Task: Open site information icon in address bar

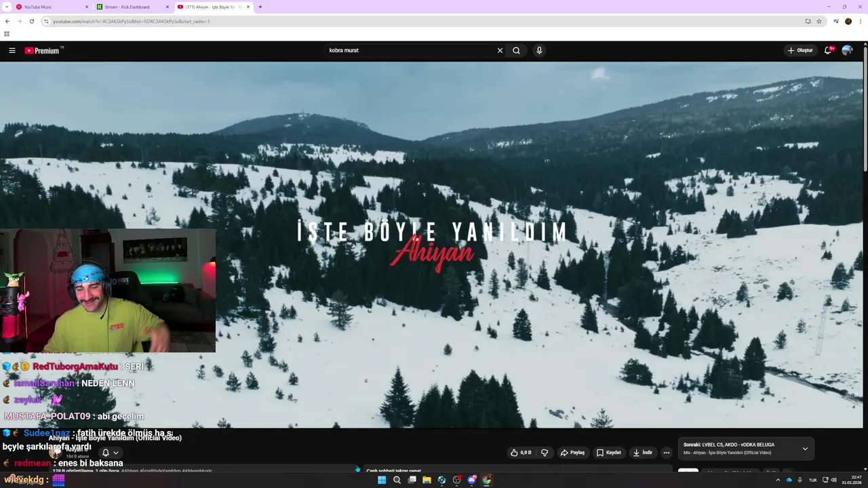Action: (x=46, y=21)
